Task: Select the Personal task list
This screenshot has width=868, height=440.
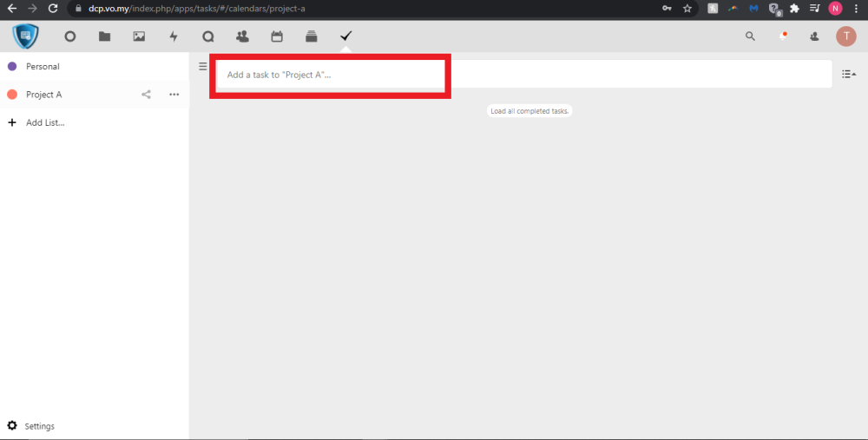Action: [43, 67]
